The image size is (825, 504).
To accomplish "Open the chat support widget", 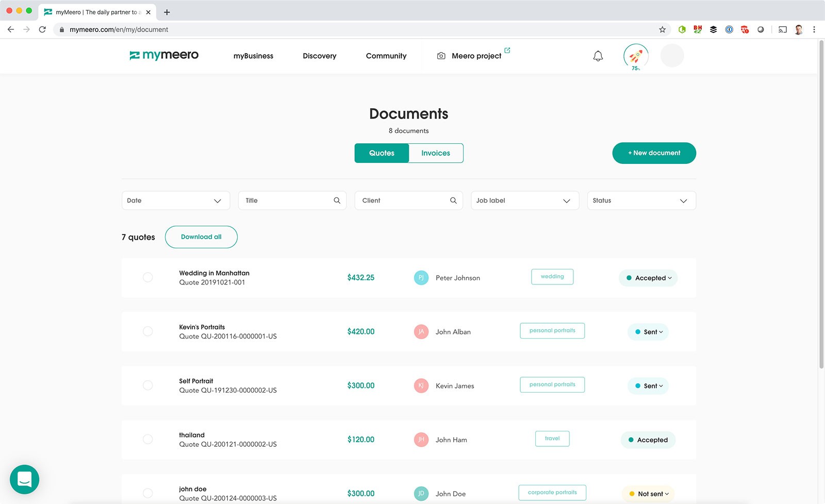I will point(24,479).
